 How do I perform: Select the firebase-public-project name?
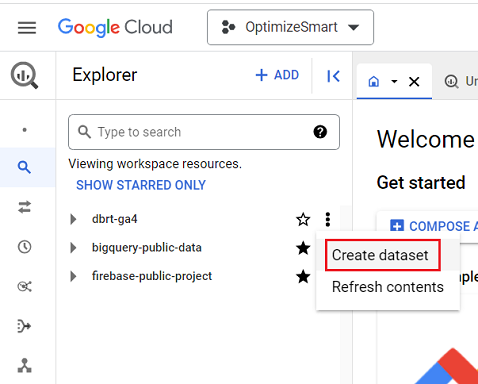(152, 276)
